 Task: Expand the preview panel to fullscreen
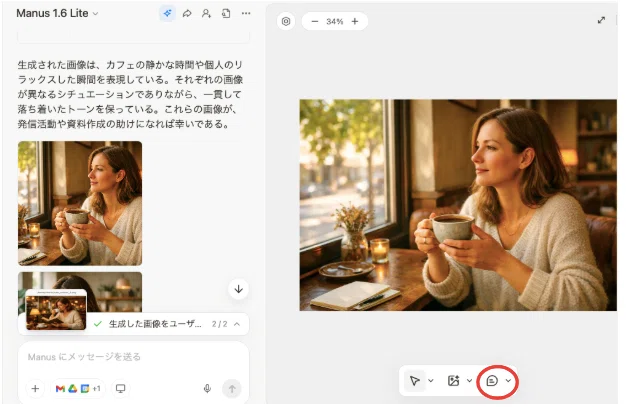[x=601, y=20]
